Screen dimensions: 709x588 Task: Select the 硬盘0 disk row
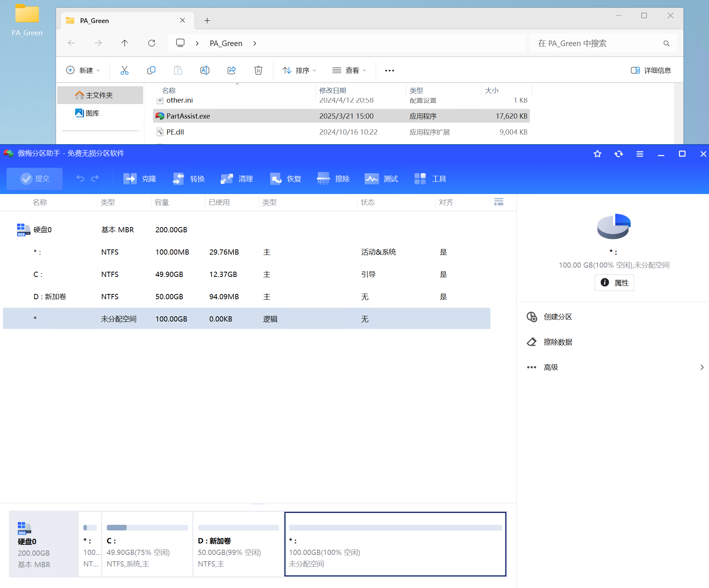point(246,230)
